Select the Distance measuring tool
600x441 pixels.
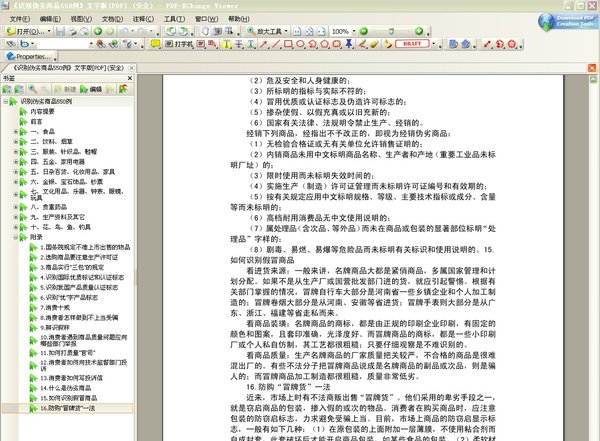(x=486, y=44)
